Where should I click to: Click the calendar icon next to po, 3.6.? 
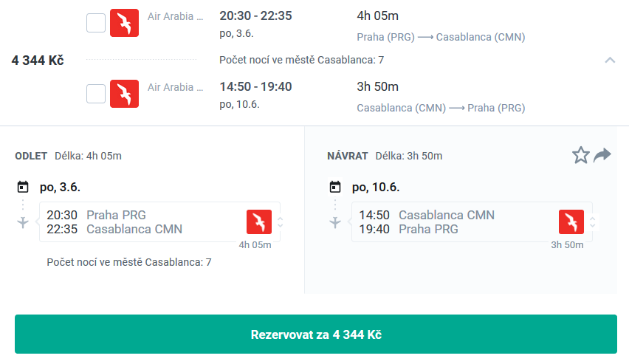[x=23, y=187]
